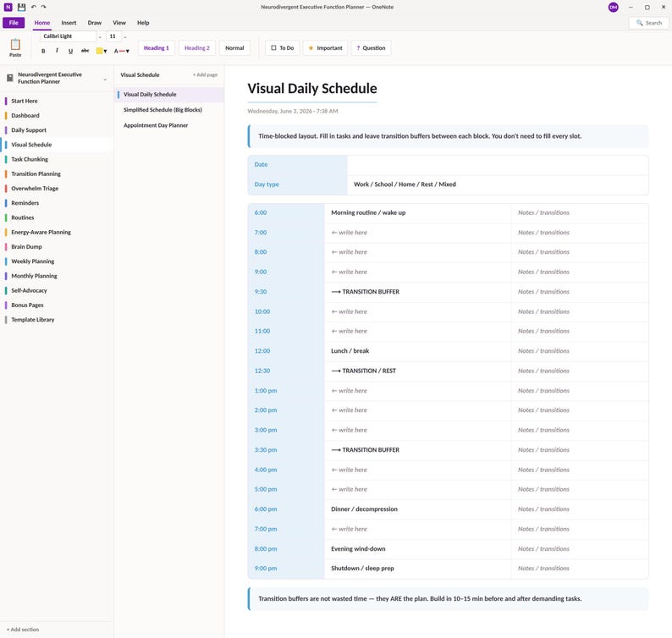Screen dimensions: 672x638
Task: Open the Simplified Schedule (Big Blocks) page
Action: [x=169, y=110]
